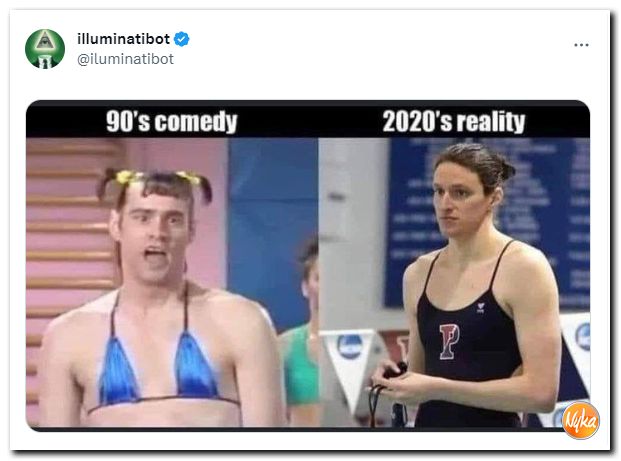621x461 pixels.
Task: Click the illuminatibot display name
Action: coord(124,39)
